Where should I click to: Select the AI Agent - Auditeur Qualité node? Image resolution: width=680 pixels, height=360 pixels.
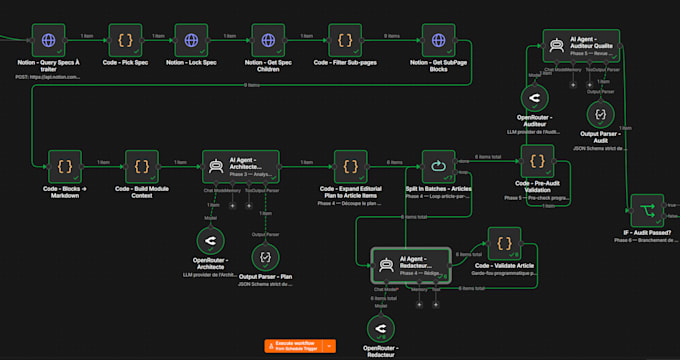pos(581,46)
